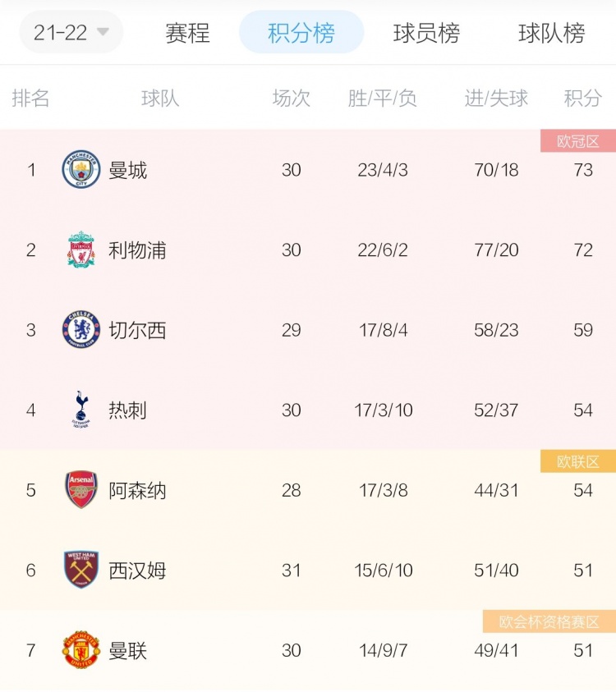Open the 球员榜 tab
The height and width of the screenshot is (692, 616).
(x=426, y=33)
